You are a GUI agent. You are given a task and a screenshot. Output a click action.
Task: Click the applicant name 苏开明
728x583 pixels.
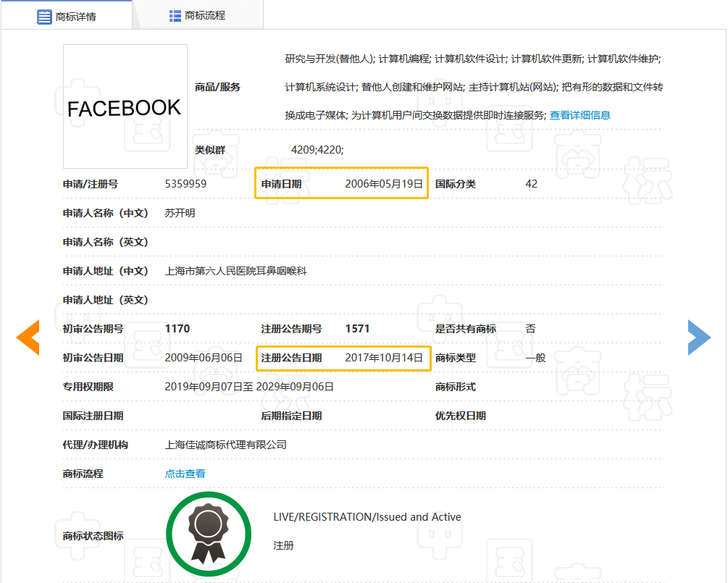pos(180,213)
